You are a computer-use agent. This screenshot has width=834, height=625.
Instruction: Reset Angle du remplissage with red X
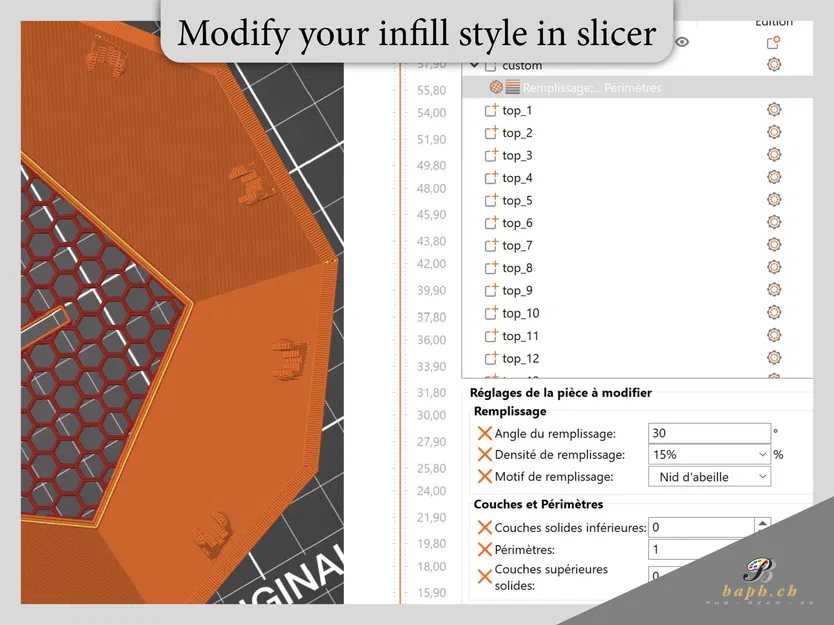484,433
